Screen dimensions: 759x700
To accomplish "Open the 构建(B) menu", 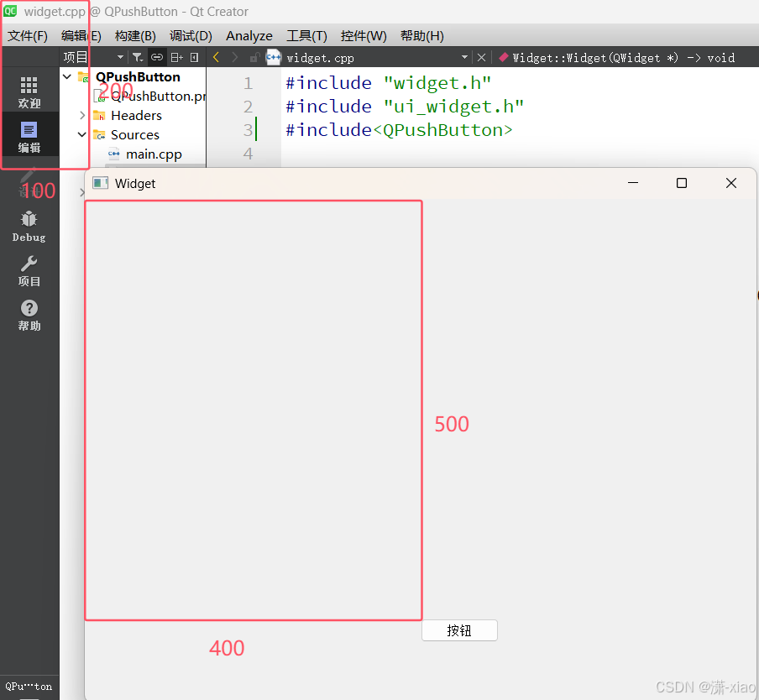I will [135, 36].
